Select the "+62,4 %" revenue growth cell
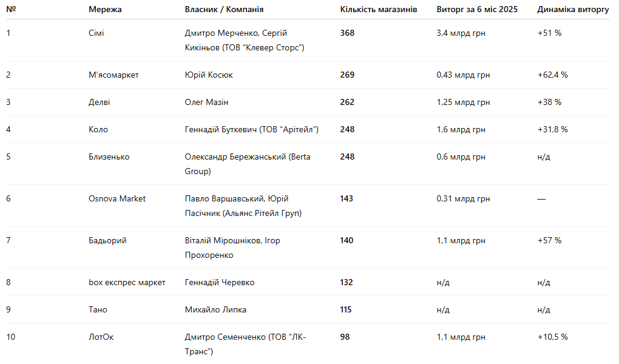This screenshot has height=364, width=619. click(552, 75)
